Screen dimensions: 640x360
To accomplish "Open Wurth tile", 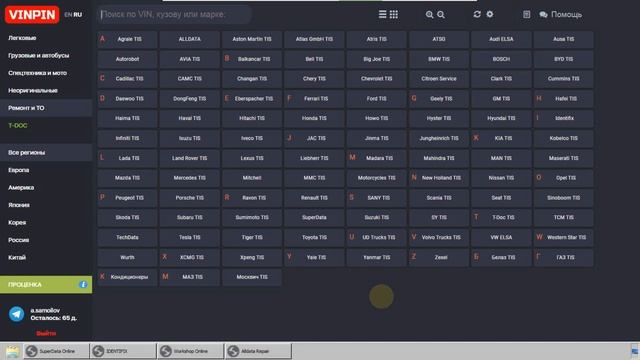I will click(127, 258).
